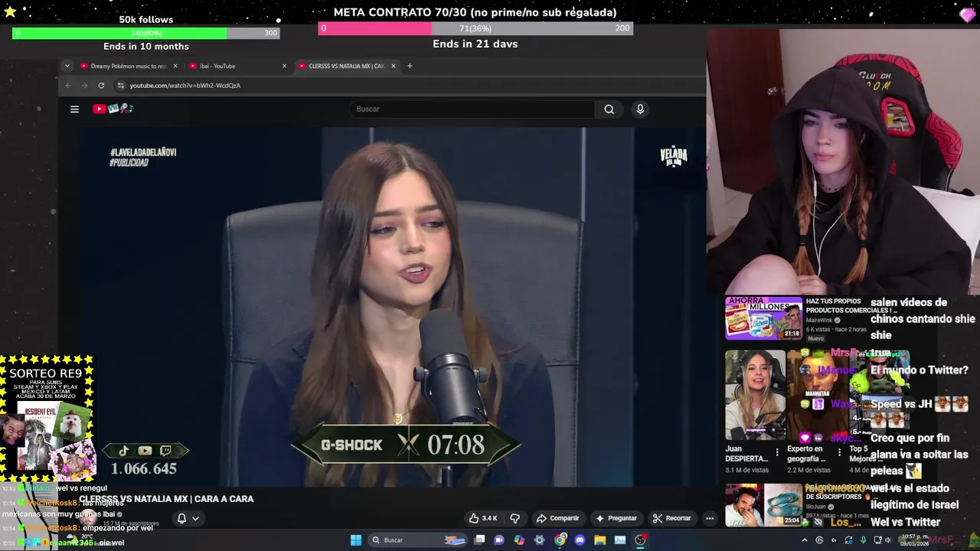Go forward with the browser forward arrow

pyautogui.click(x=84, y=86)
